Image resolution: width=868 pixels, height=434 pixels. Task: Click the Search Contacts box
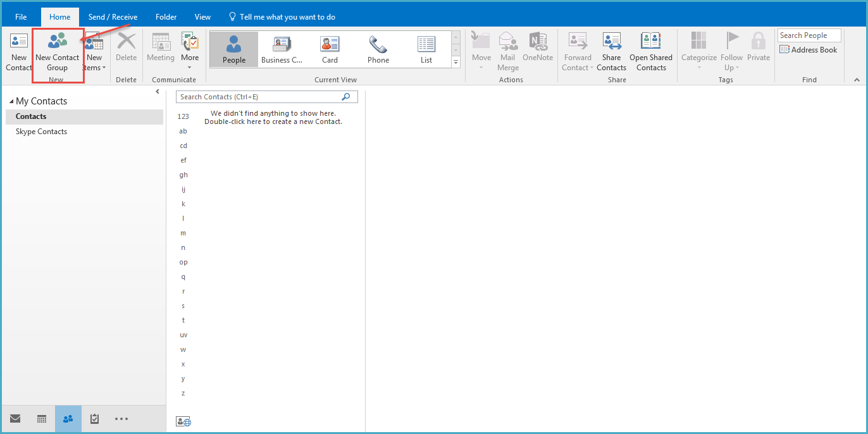click(x=266, y=97)
